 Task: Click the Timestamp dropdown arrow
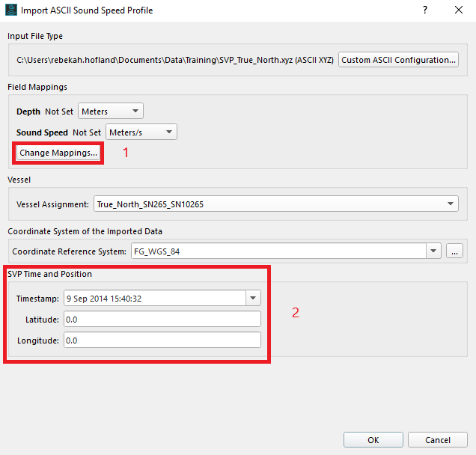pos(254,299)
